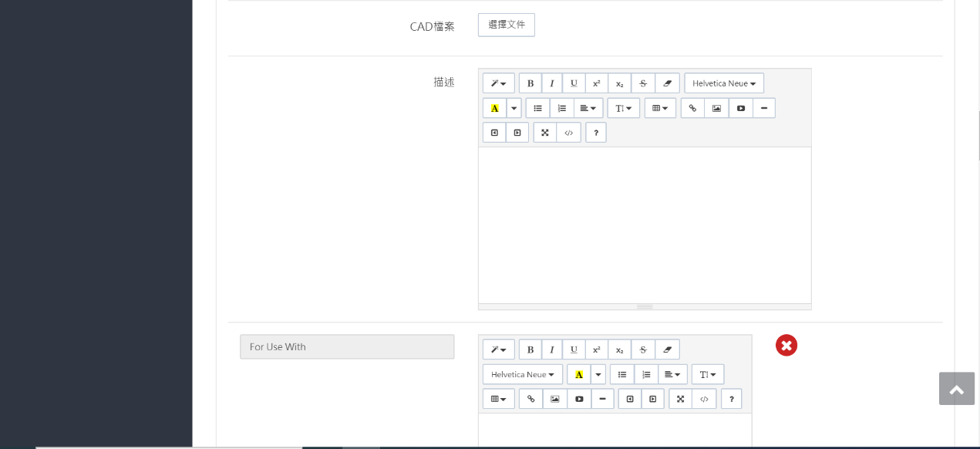Insert a video in the 描述 editor
This screenshot has height=449, width=980.
click(740, 109)
